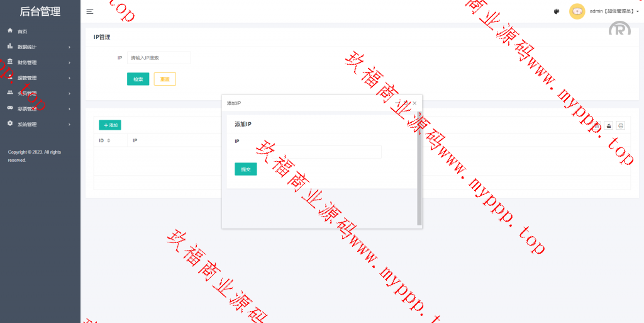The width and height of the screenshot is (644, 323).
Task: Click the table export icon
Action: pos(609,125)
